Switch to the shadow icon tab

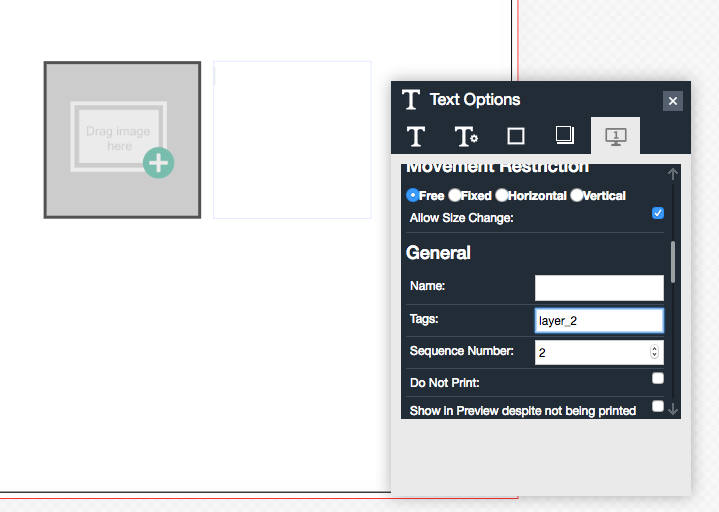pos(565,135)
